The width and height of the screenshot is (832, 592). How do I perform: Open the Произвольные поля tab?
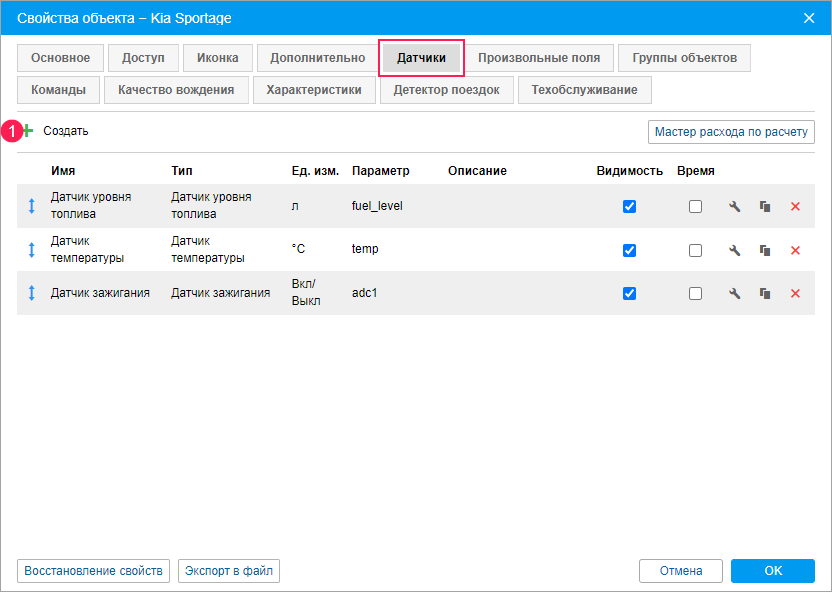539,58
